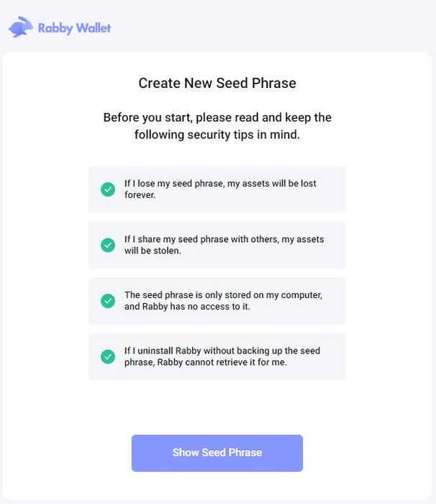
Task: Select the word 'forever.' in the first tip
Action: [x=140, y=195]
